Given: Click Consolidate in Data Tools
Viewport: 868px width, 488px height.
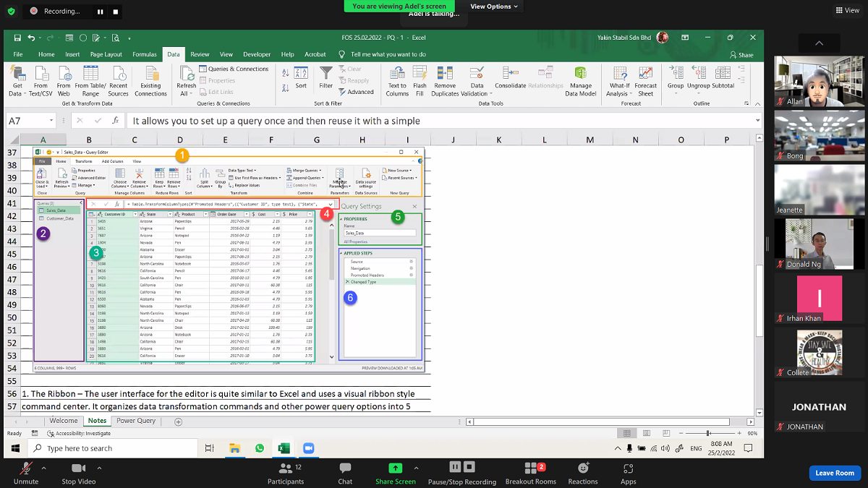Looking at the screenshot, I should (x=511, y=76).
